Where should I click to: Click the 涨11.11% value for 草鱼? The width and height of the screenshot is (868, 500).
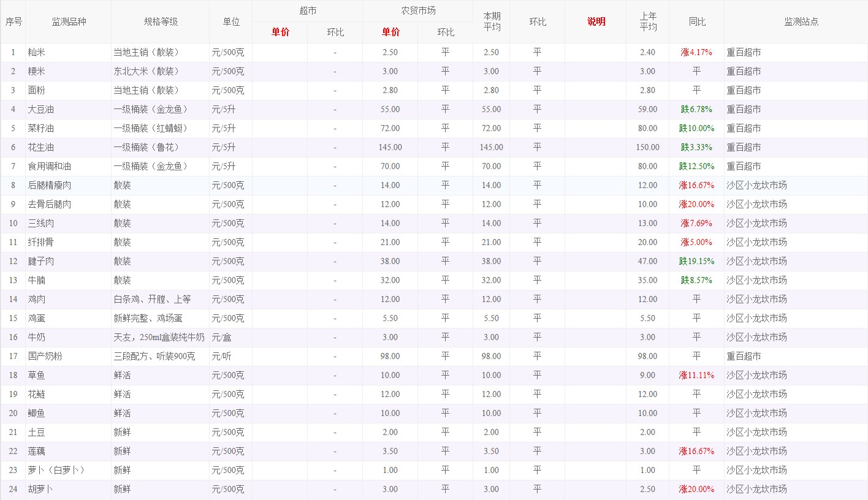(x=696, y=376)
